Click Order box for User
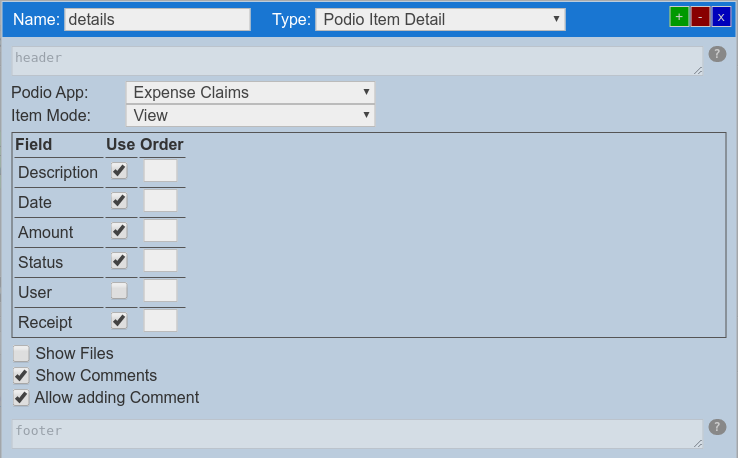The height and width of the screenshot is (458, 738). coord(160,291)
